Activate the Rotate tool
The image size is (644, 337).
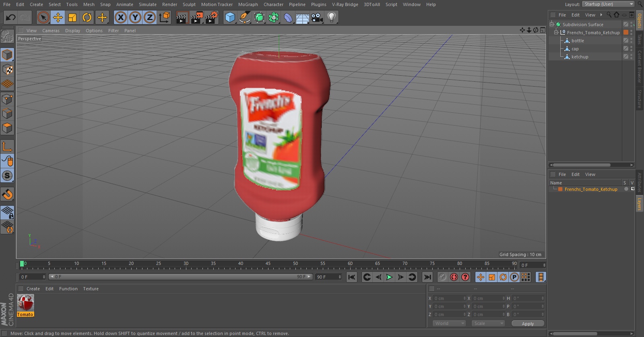87,17
